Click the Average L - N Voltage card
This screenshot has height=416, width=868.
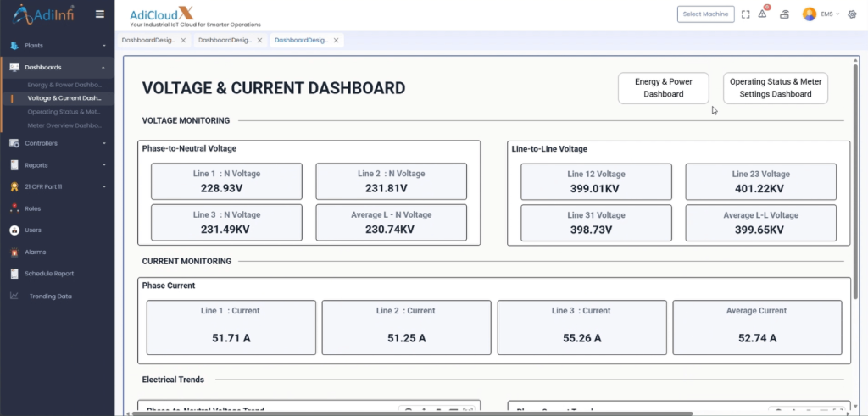coord(392,222)
